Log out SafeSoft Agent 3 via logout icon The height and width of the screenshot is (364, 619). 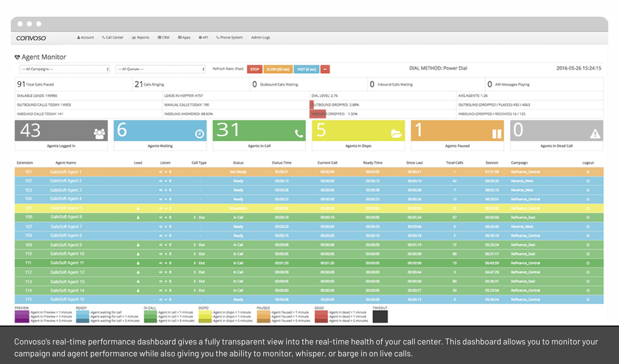click(x=588, y=190)
